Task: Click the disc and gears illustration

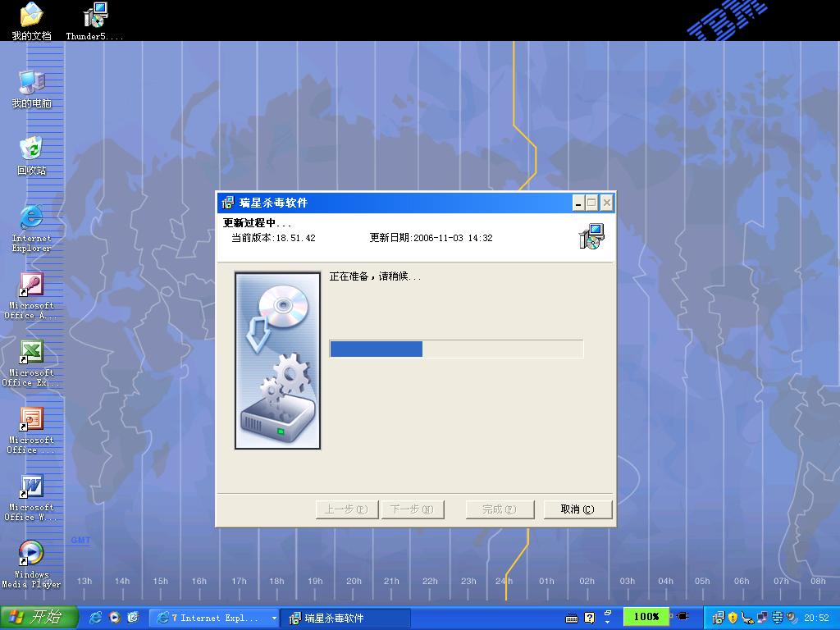Action: pos(277,361)
